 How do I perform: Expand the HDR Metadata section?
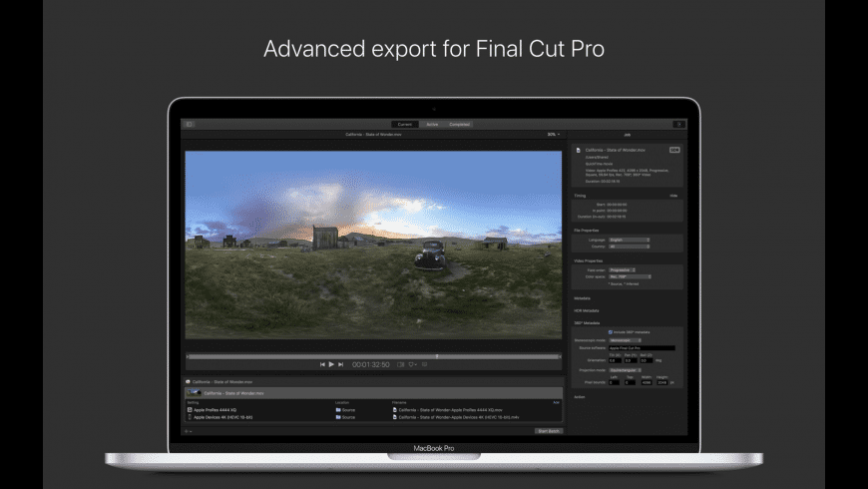[587, 310]
